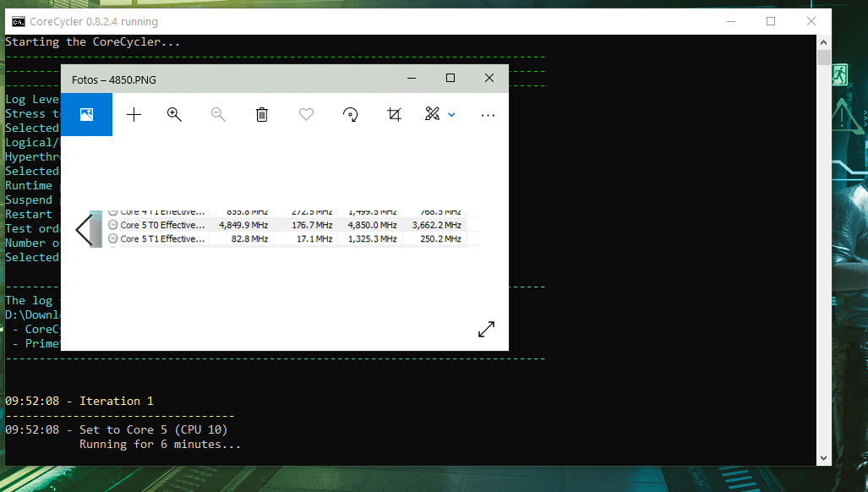Click the 17.1 MHz value

coord(314,239)
